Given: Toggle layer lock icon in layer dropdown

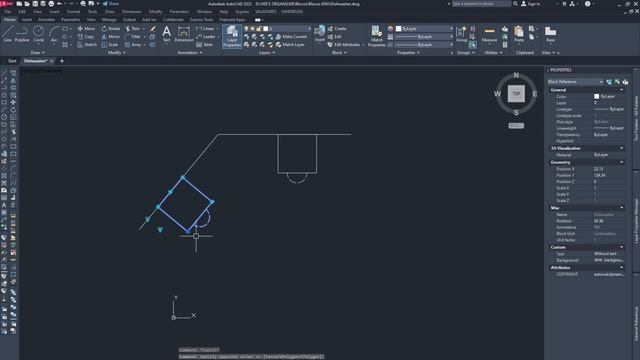Looking at the screenshot, I should tap(259, 29).
